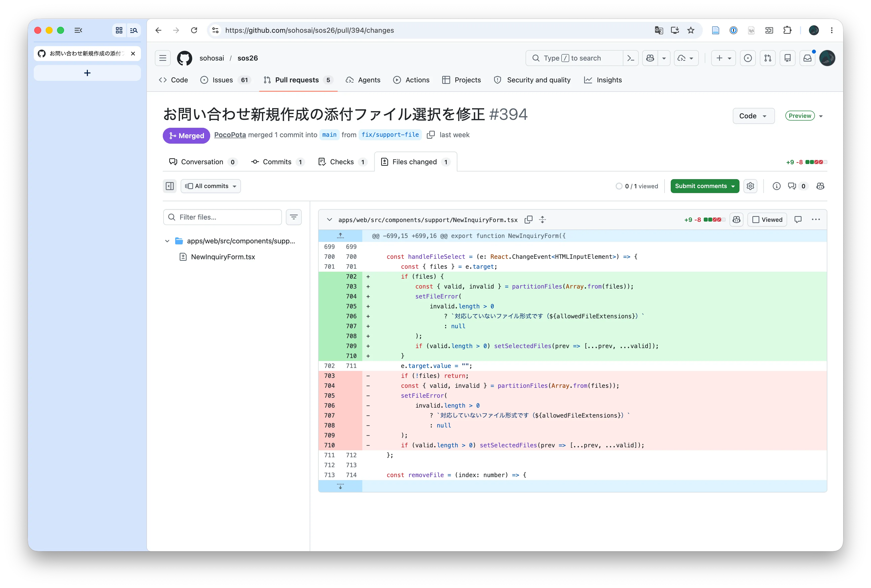This screenshot has height=588, width=871.
Task: Open PocoPota's profile link
Action: tap(230, 135)
